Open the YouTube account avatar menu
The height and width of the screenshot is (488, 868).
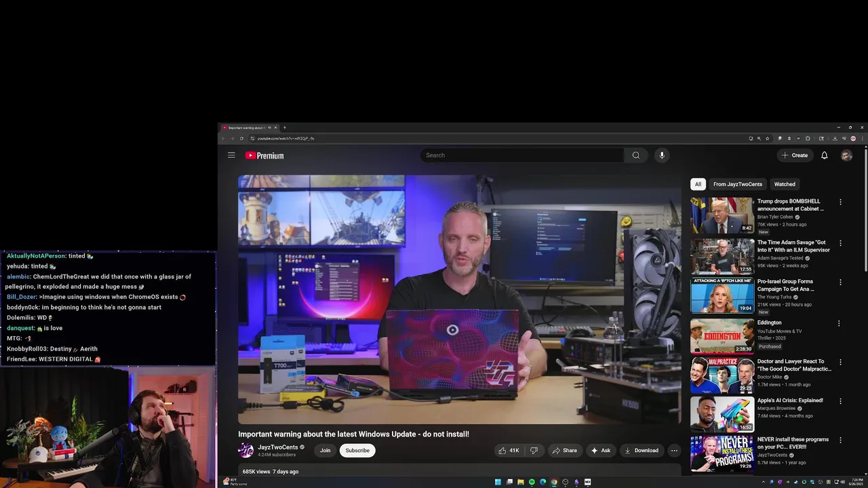[x=846, y=155]
